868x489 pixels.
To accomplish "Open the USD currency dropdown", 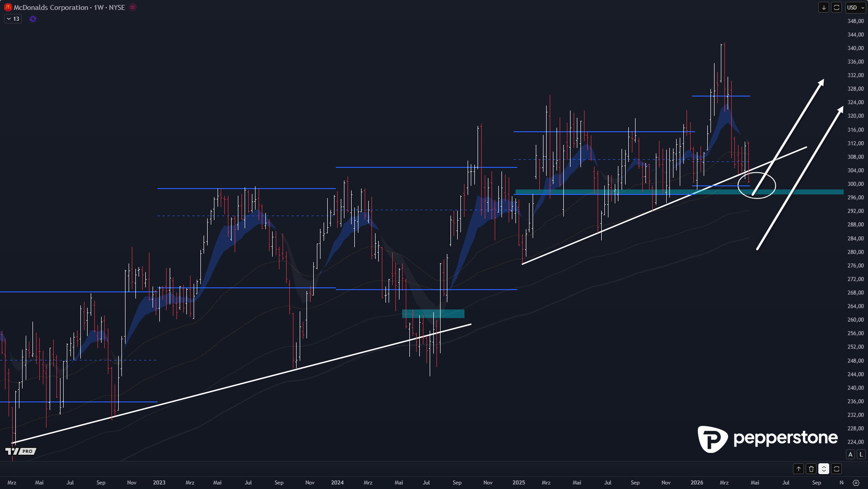I will pyautogui.click(x=855, y=8).
